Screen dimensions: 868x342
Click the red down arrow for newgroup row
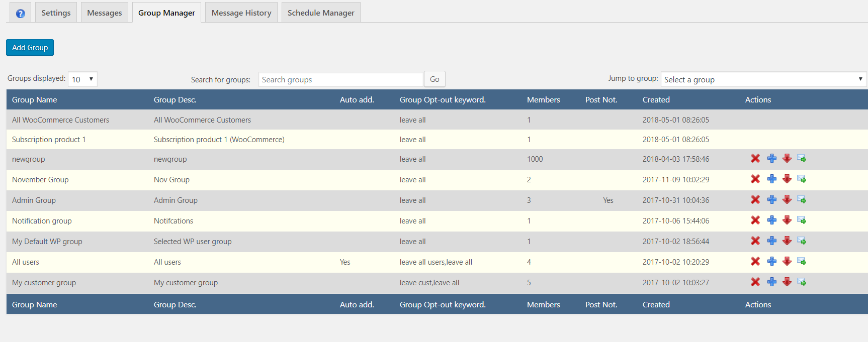(x=787, y=159)
